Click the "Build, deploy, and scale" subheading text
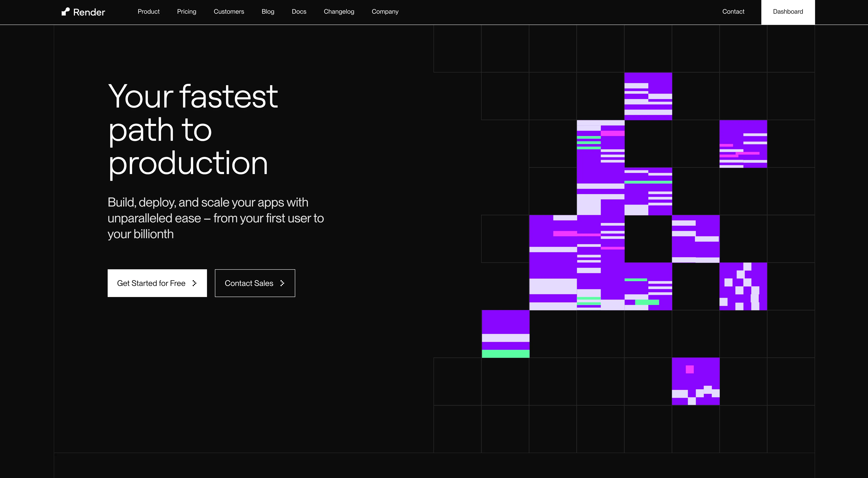The width and height of the screenshot is (868, 478). [216, 218]
